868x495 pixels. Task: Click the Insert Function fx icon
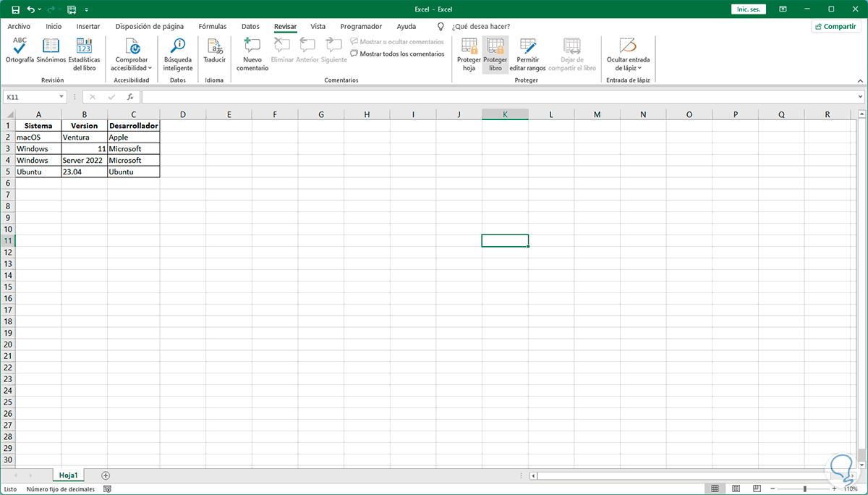(x=130, y=97)
